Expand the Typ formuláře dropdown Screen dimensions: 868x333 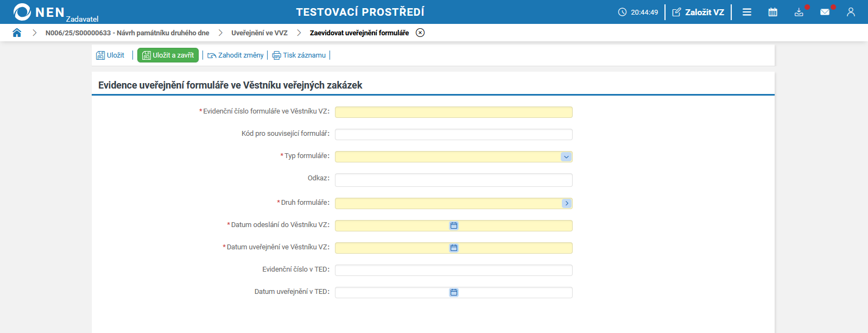566,157
